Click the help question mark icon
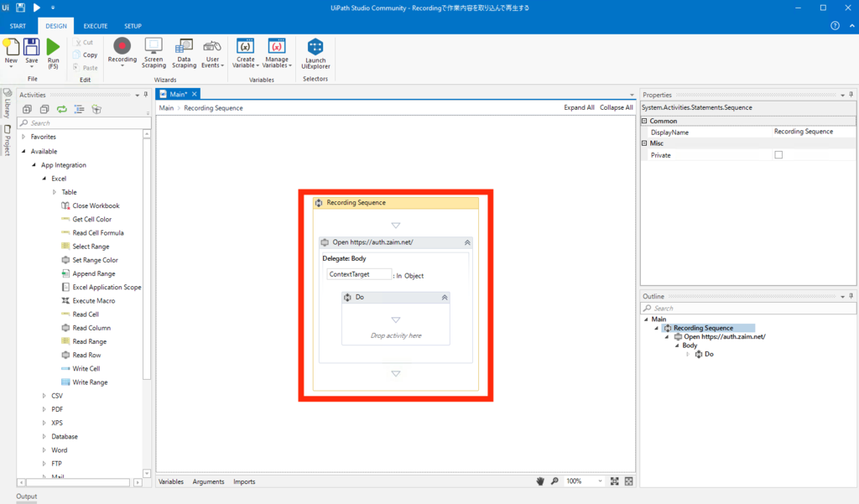 tap(835, 26)
